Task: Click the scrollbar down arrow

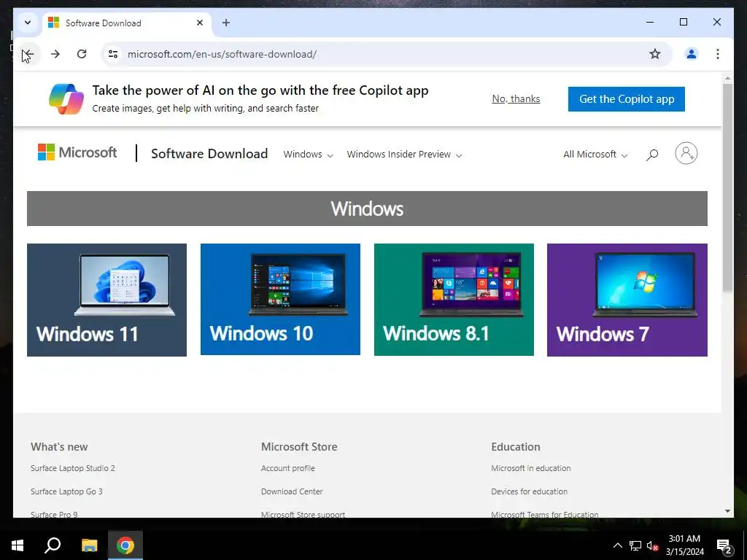Action: (727, 511)
